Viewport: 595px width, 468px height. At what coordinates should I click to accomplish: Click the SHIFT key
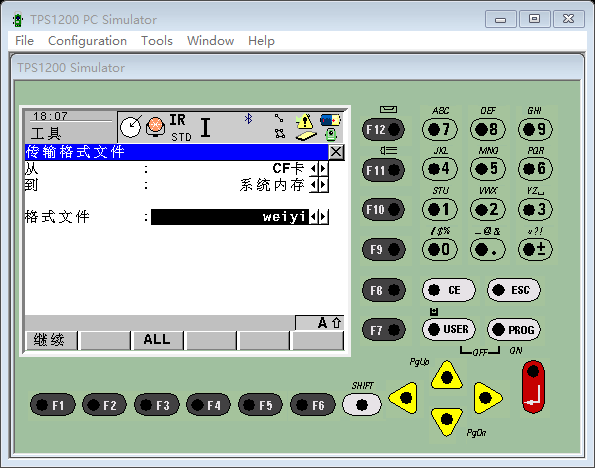coord(362,405)
